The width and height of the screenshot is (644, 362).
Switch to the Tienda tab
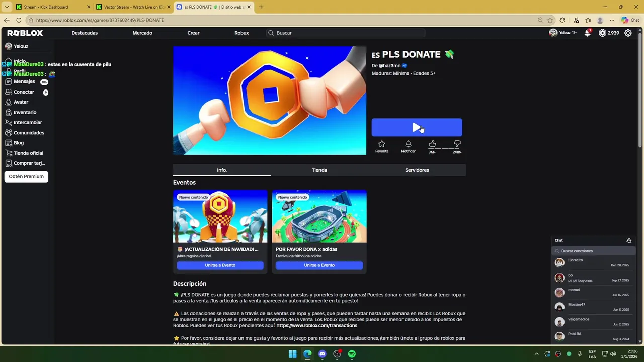point(319,170)
